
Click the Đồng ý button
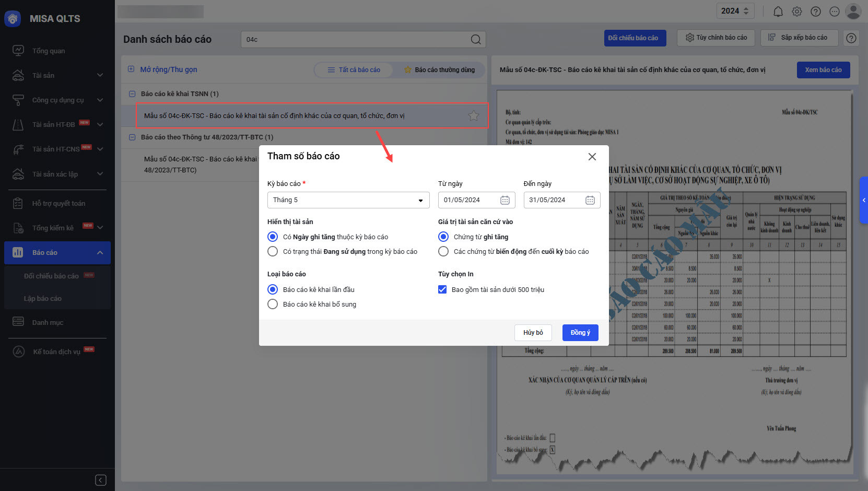(580, 333)
